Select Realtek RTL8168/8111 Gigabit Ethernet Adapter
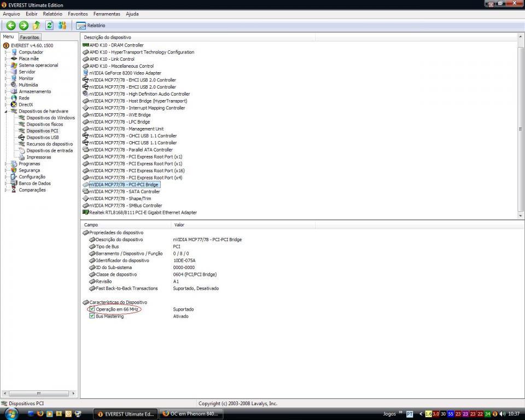The width and height of the screenshot is (525, 420). (x=143, y=213)
